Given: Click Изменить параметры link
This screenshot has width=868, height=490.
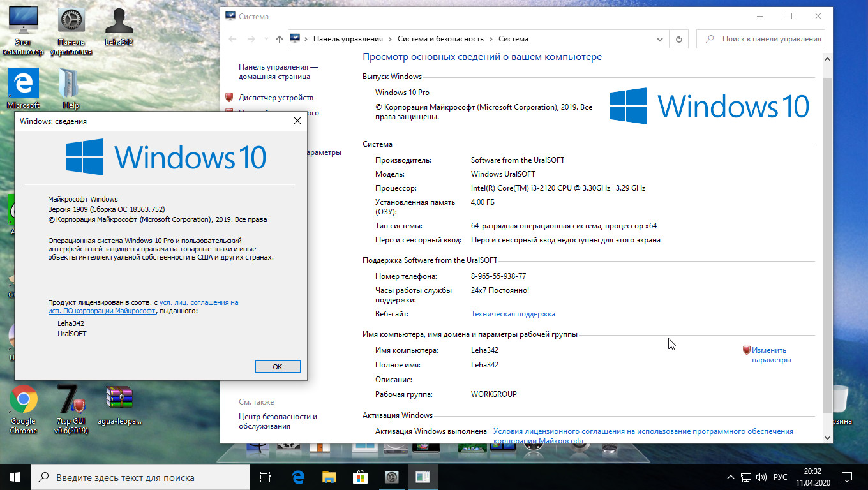Looking at the screenshot, I should click(x=771, y=355).
